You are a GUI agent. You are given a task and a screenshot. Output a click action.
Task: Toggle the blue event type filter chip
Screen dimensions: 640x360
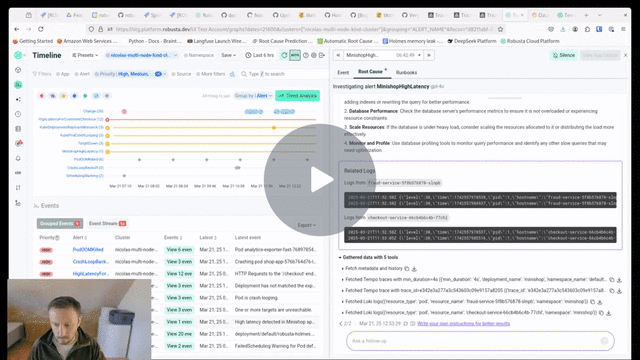[x=74, y=96]
